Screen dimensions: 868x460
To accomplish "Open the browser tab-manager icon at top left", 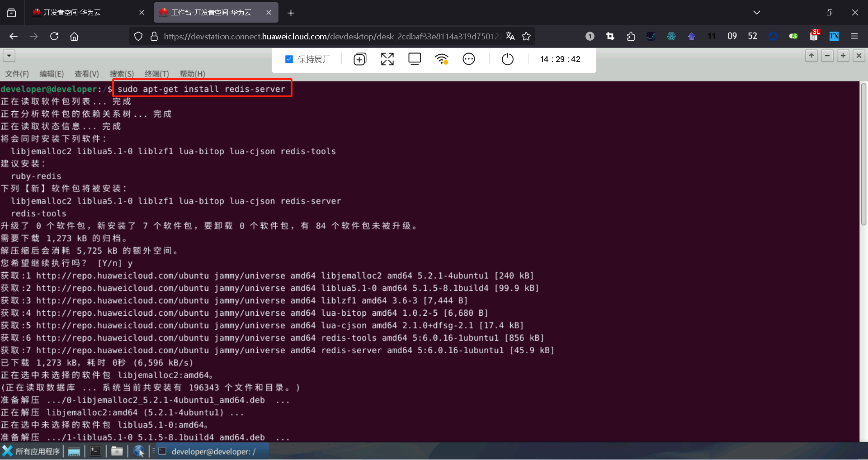I will pyautogui.click(x=11, y=13).
